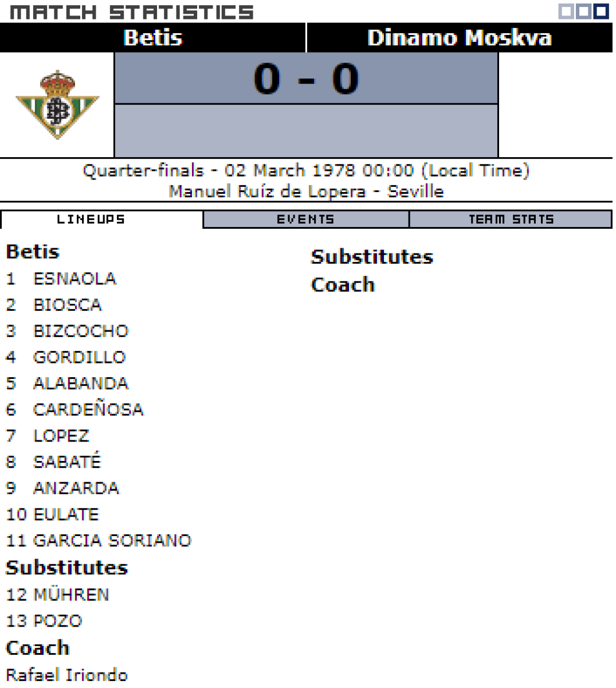The image size is (616, 688).
Task: Select goalkeeper Esnaola in the lineup
Action: pos(74,279)
